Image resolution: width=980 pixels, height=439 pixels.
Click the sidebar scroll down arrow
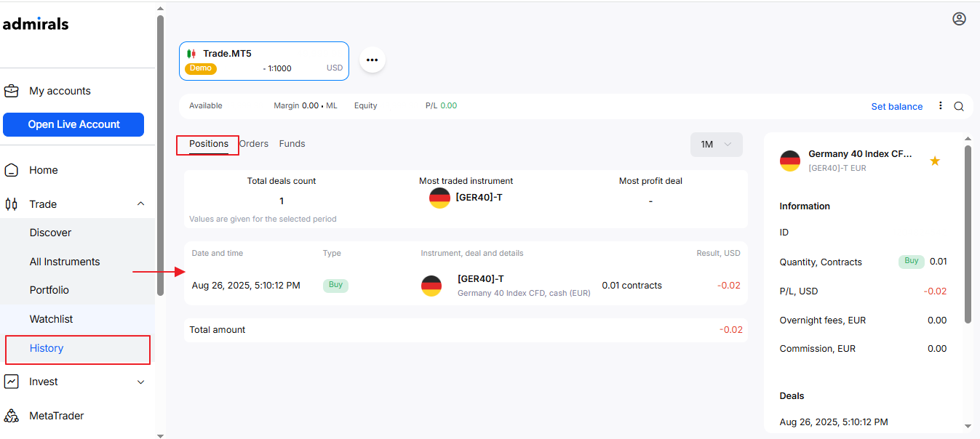coord(160,435)
